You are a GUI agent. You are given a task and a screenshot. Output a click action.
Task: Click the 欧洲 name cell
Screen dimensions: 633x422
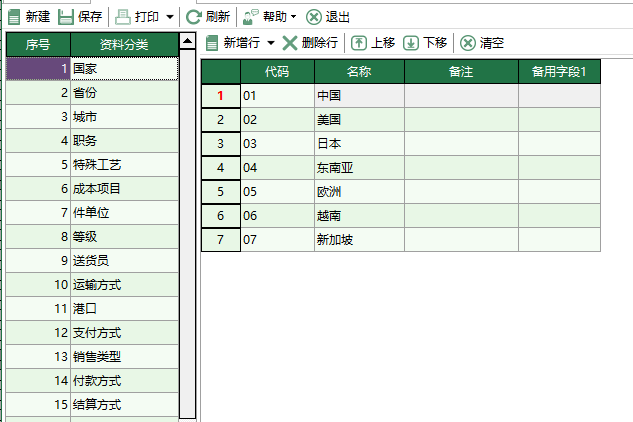click(x=359, y=192)
